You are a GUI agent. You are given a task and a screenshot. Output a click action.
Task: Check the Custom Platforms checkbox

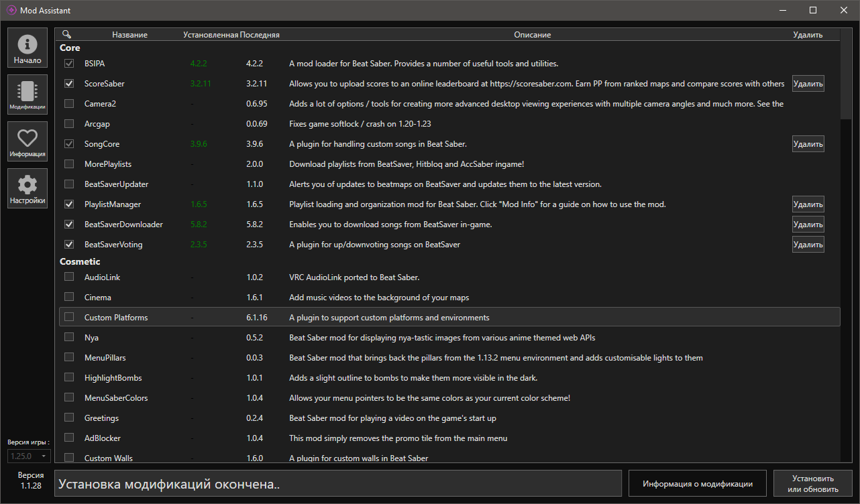point(69,317)
